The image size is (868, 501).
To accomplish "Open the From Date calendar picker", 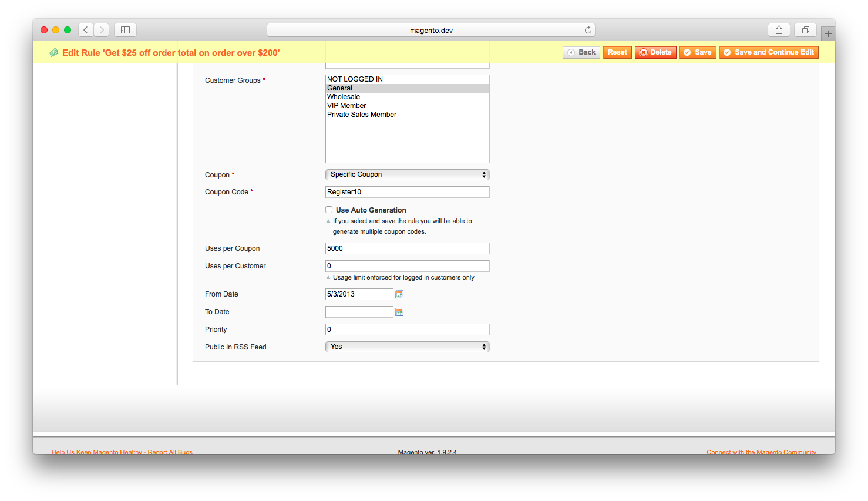I will (x=399, y=294).
